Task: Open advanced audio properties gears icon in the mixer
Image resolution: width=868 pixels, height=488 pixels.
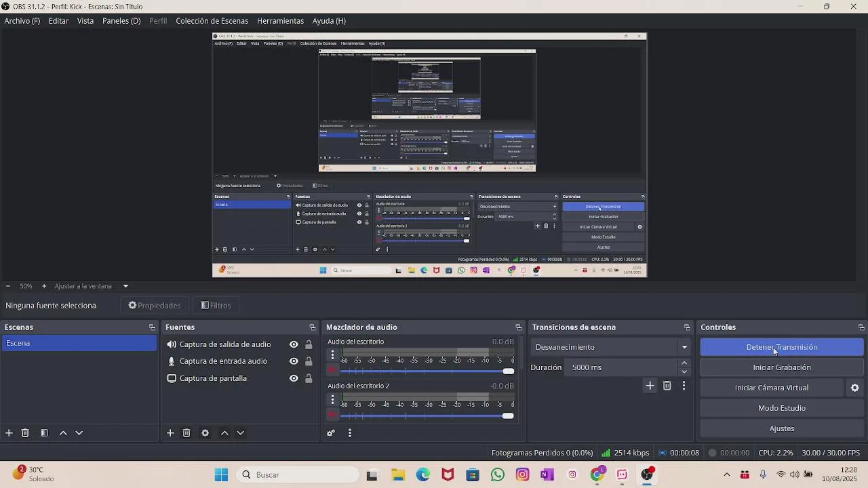Action: pos(331,433)
